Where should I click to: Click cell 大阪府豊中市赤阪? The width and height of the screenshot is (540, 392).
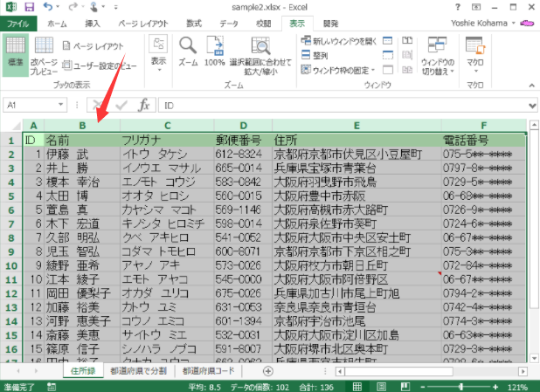tap(357, 196)
